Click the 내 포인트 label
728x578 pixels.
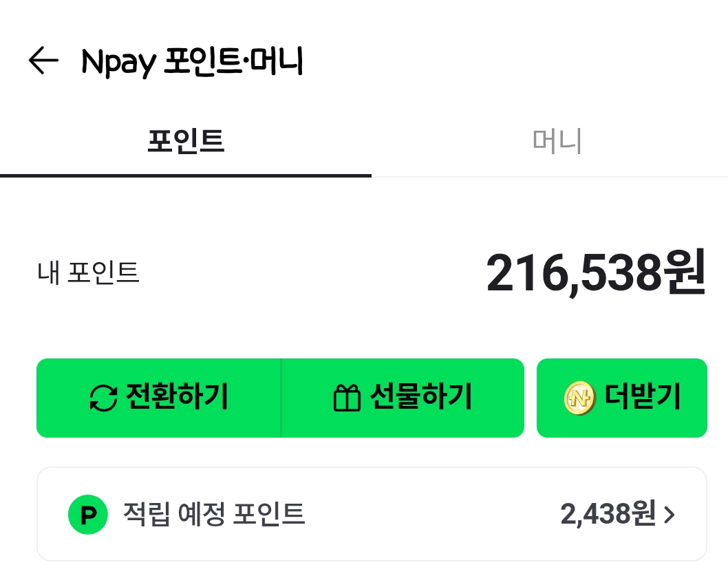point(88,273)
